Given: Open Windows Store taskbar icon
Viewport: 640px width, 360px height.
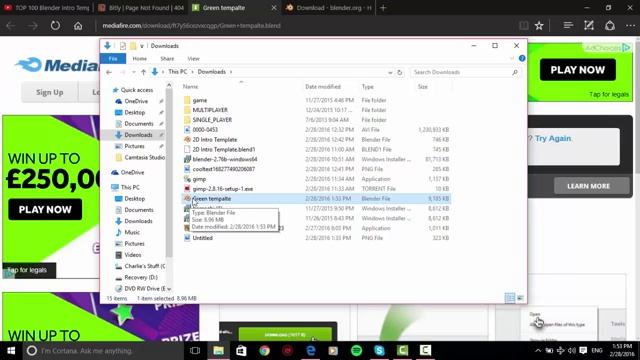Looking at the screenshot, I should click(x=241, y=351).
